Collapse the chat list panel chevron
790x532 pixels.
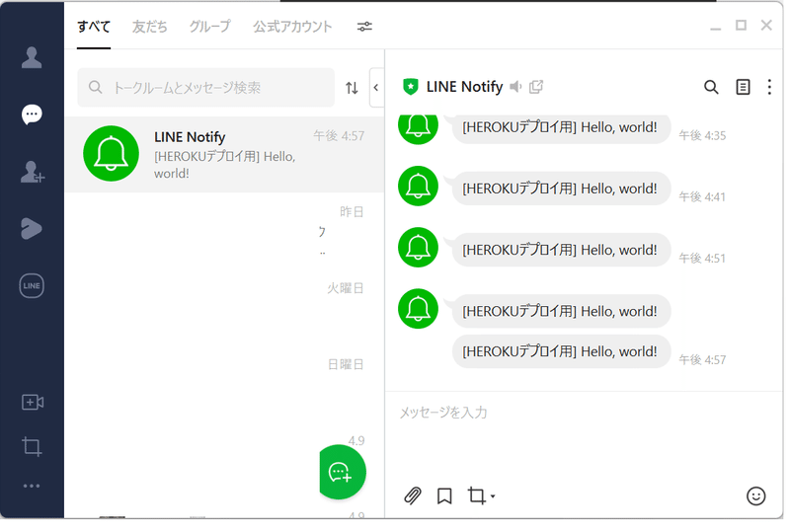(x=376, y=88)
